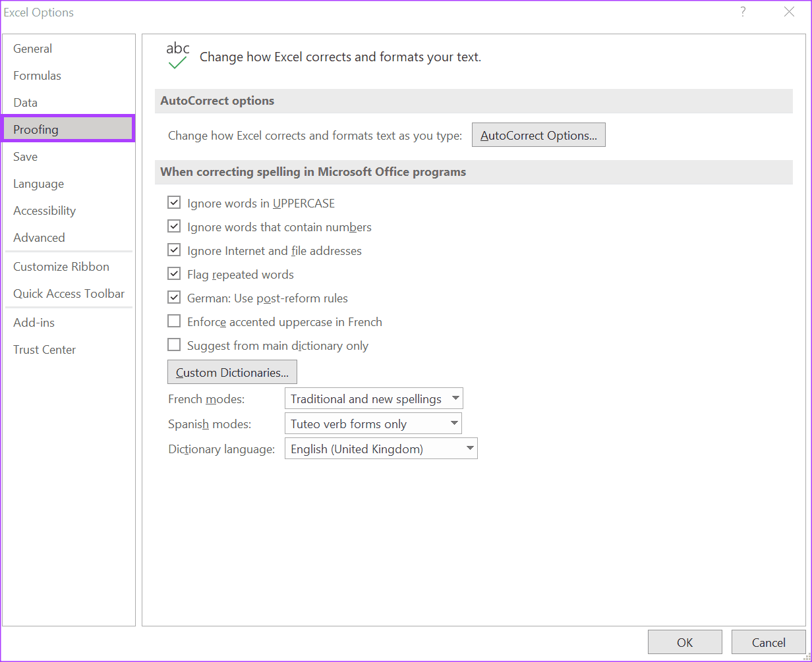This screenshot has width=812, height=662.
Task: Open Quick Access Toolbar settings
Action: [69, 294]
